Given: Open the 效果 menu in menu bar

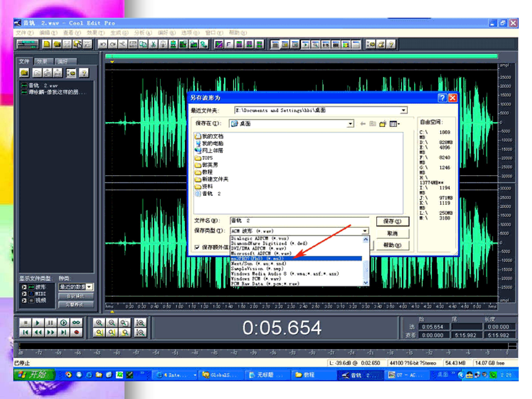Looking at the screenshot, I should [96, 33].
